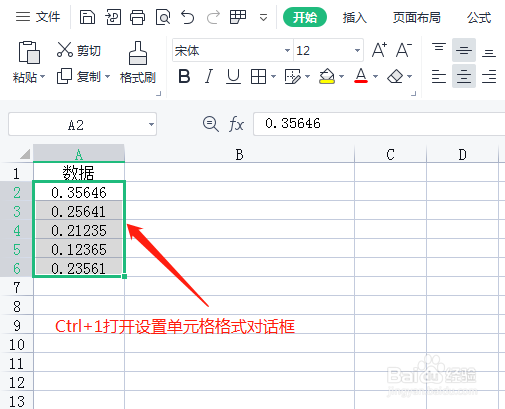Expand the quick access toolbar dropdown

263,17
